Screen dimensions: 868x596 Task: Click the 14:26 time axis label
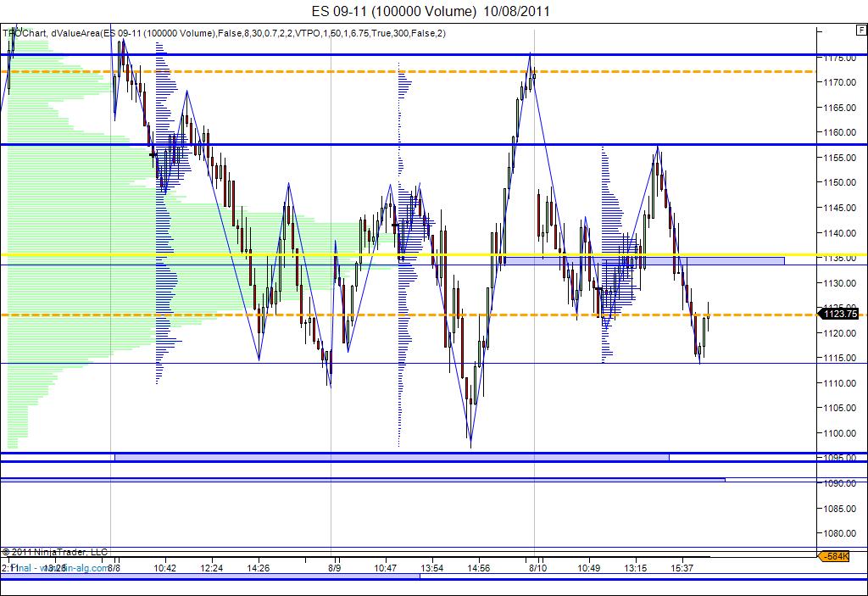pyautogui.click(x=258, y=568)
